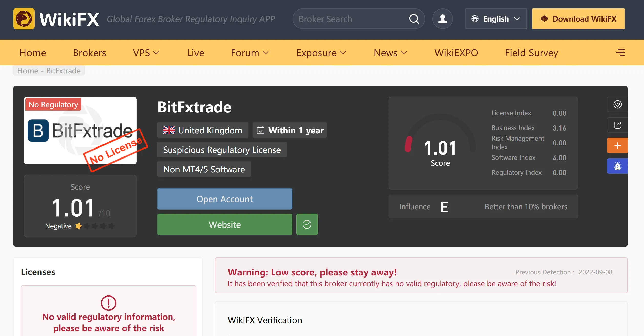The width and height of the screenshot is (644, 336).
Task: Click the BitFxtrade broker title
Action: click(x=194, y=107)
